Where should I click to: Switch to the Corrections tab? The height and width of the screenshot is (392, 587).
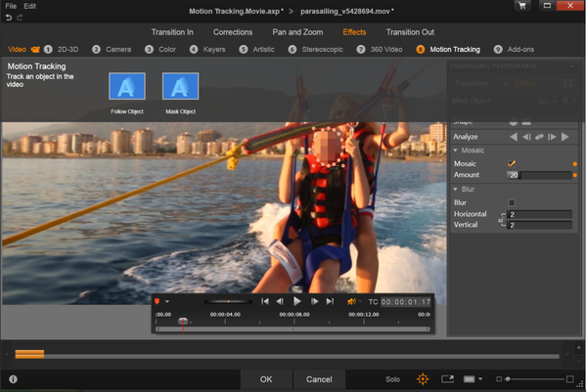[233, 32]
